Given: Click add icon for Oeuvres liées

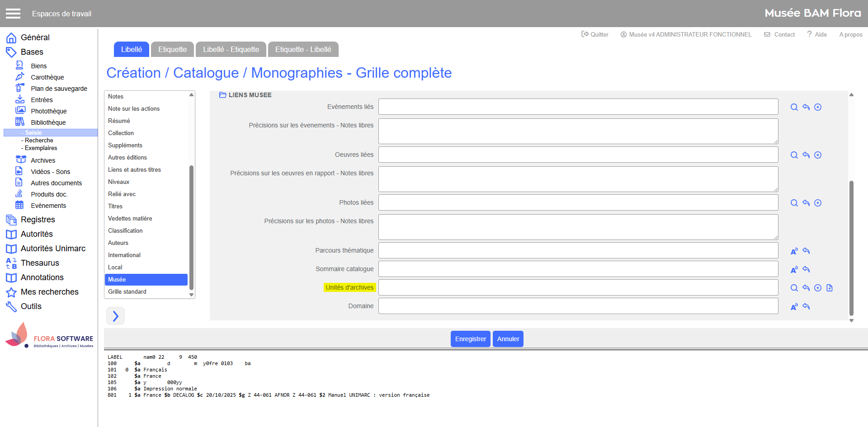Looking at the screenshot, I should point(817,155).
